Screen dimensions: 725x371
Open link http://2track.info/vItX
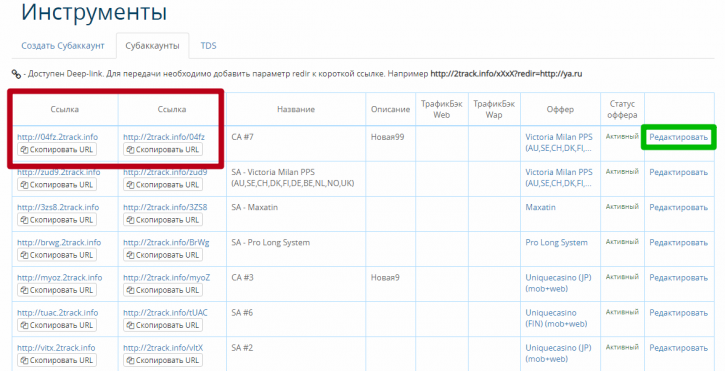click(163, 348)
